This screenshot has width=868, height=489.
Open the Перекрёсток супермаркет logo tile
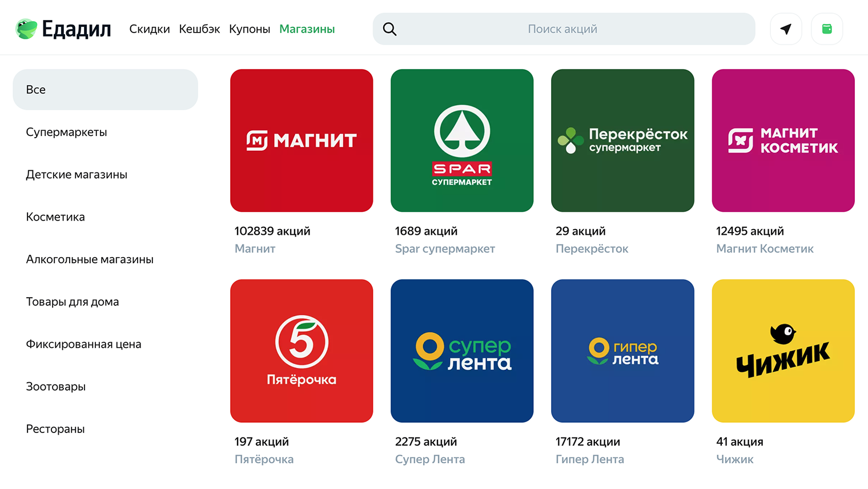(622, 141)
